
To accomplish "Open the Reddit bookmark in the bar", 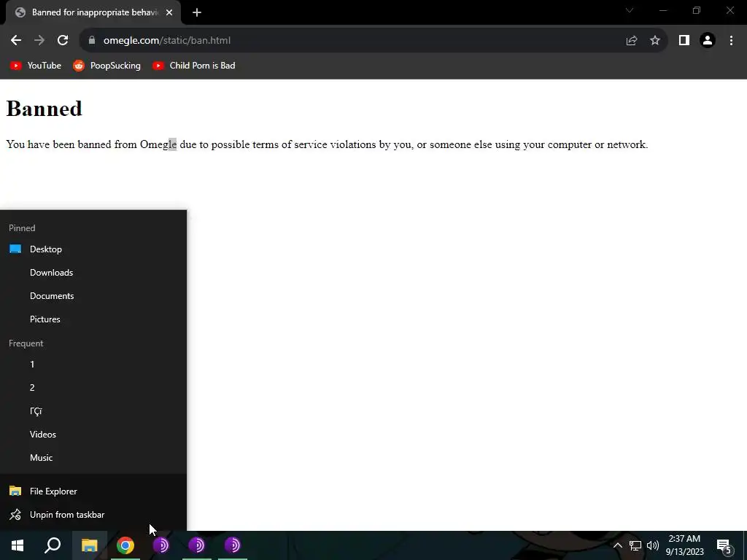I will click(x=107, y=66).
